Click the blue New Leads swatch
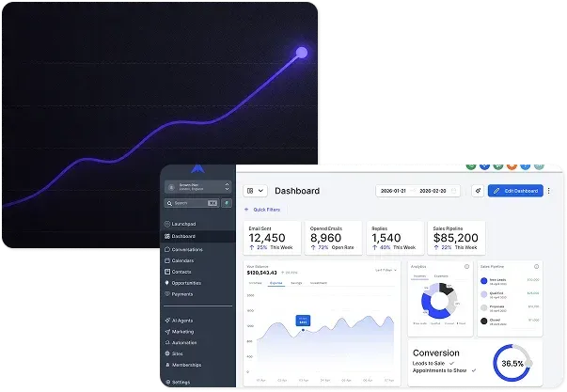Screen dimensions: 567x392 point(484,281)
